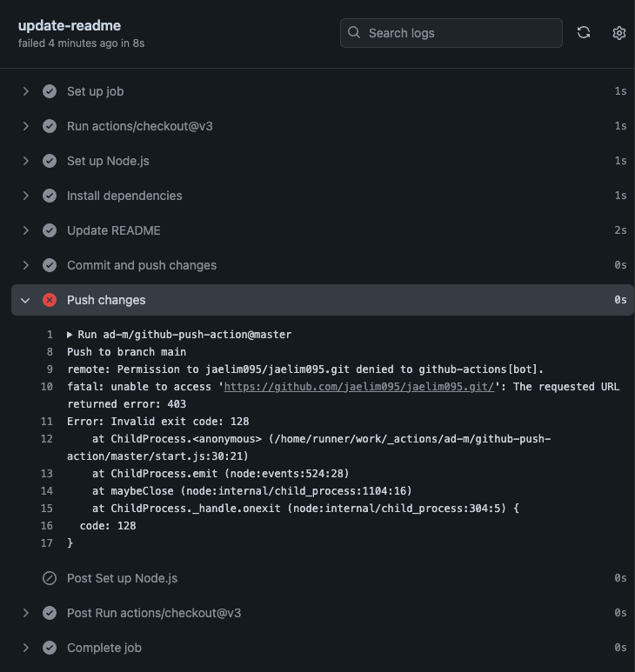Click the Update README step title
Image resolution: width=635 pixels, height=672 pixels.
(x=114, y=230)
